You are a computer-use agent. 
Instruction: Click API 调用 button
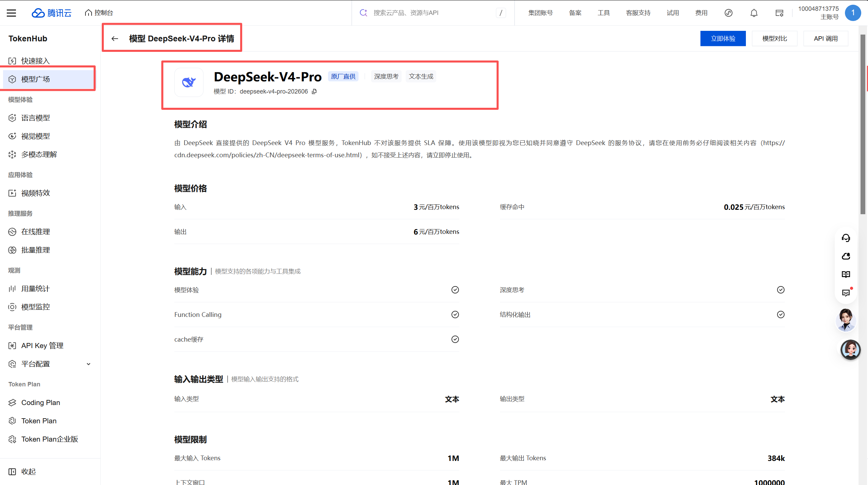[826, 39]
